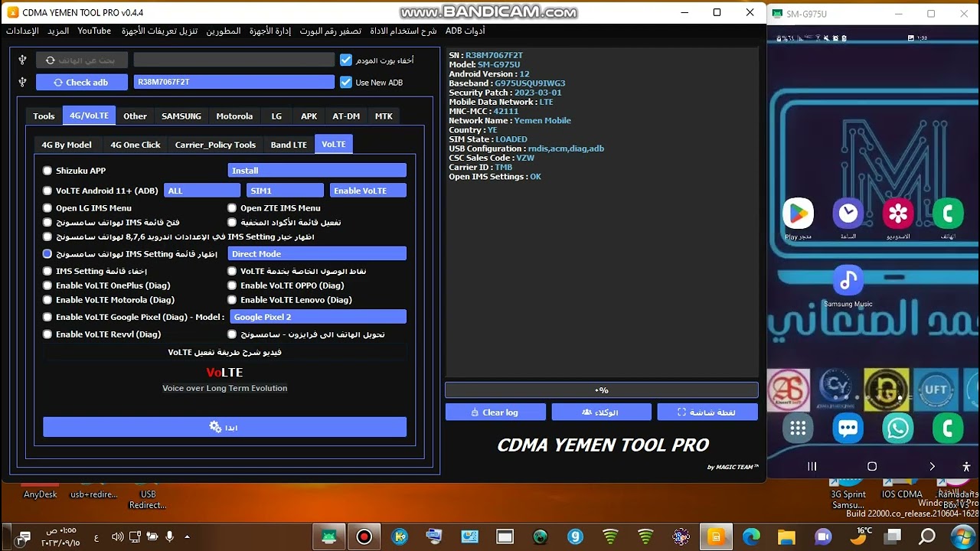Switch to the Motorola tab
This screenshot has height=551, width=980.
click(x=234, y=116)
